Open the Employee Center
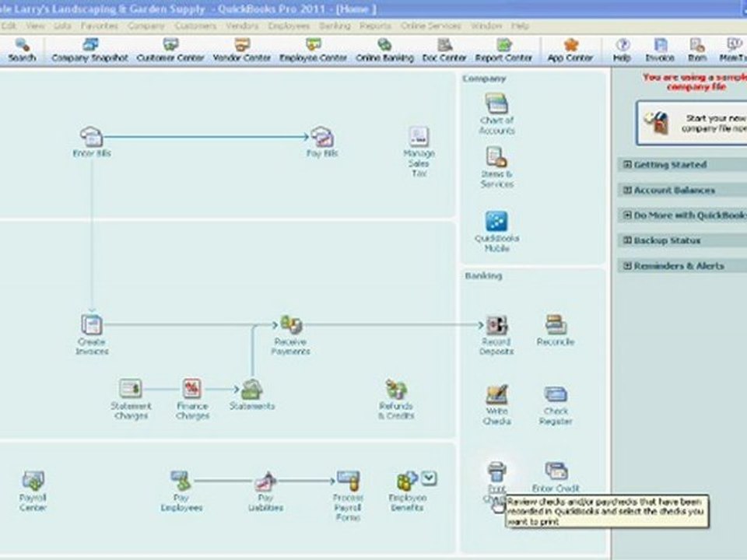Image resolution: width=747 pixels, height=560 pixels. click(x=313, y=51)
